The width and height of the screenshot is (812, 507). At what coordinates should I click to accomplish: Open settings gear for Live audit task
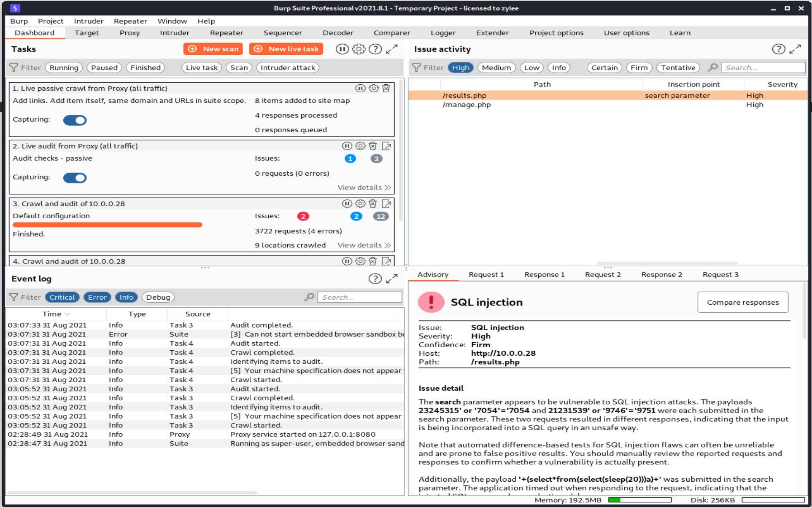coord(360,146)
